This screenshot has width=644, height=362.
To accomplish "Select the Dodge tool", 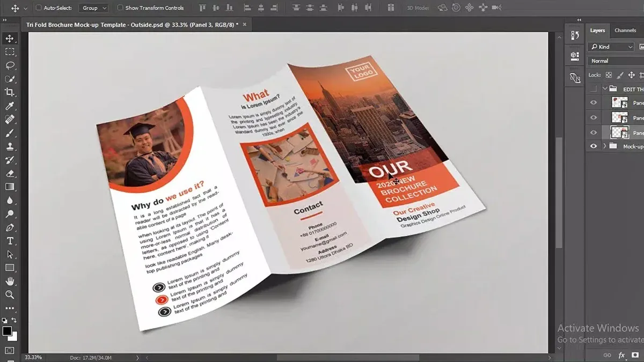I will pyautogui.click(x=10, y=213).
